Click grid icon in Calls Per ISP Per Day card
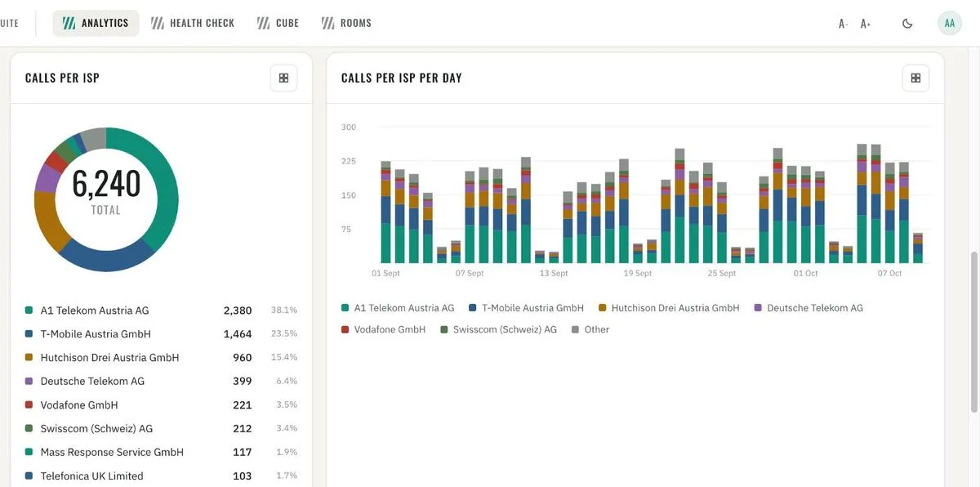 [915, 78]
